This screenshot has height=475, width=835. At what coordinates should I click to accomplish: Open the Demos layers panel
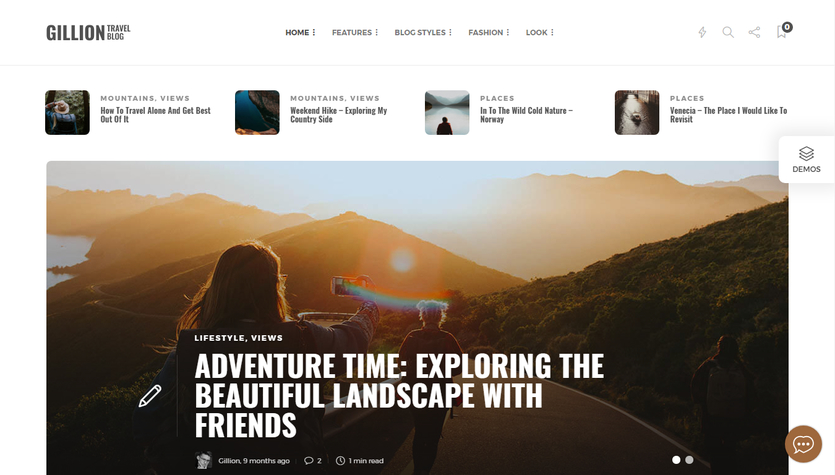pos(806,160)
